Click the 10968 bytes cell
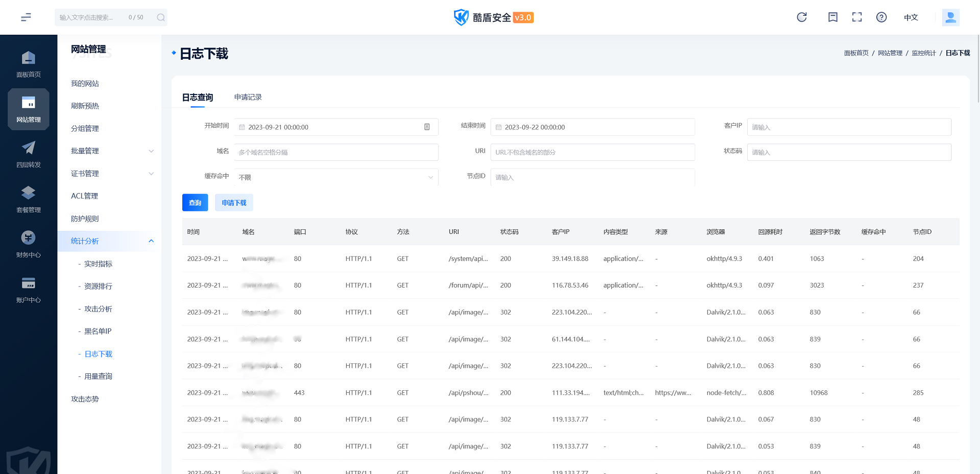Screen dimensions: 980x474 pos(819,393)
